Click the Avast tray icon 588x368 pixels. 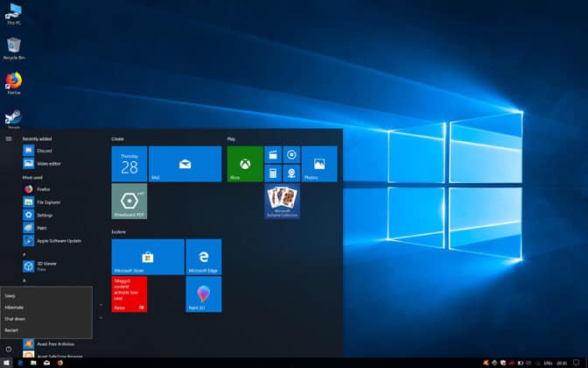click(x=486, y=363)
